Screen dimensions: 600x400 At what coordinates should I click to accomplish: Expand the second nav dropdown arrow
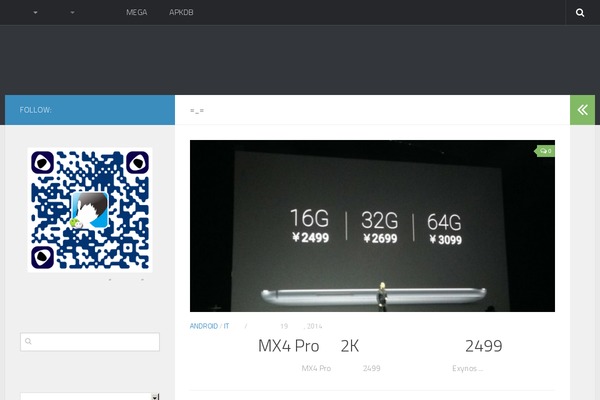pyautogui.click(x=72, y=13)
